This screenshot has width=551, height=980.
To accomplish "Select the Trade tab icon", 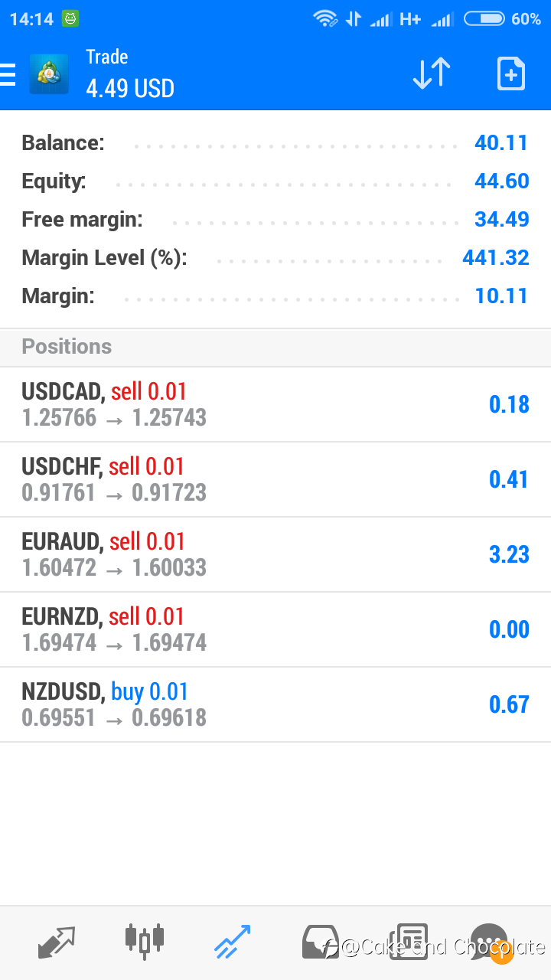I will [x=232, y=942].
